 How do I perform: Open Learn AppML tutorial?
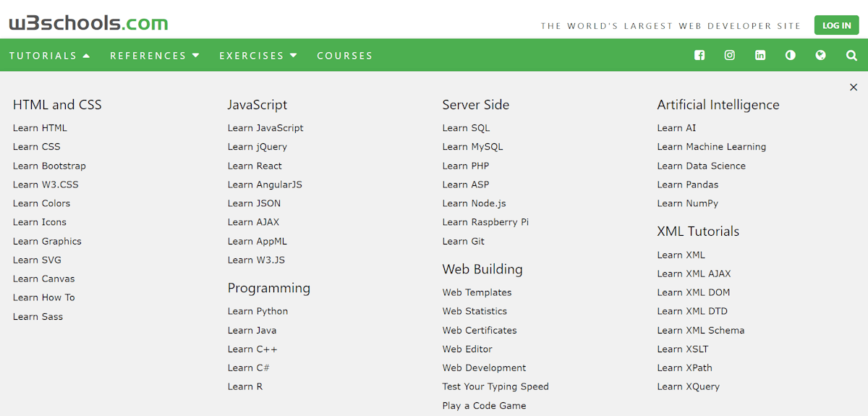tap(258, 241)
